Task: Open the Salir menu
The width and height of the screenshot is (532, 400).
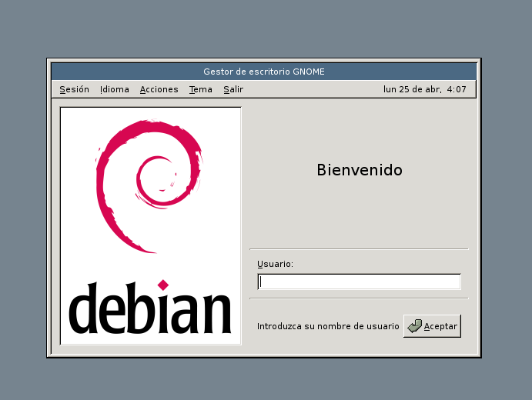Action: pyautogui.click(x=233, y=89)
